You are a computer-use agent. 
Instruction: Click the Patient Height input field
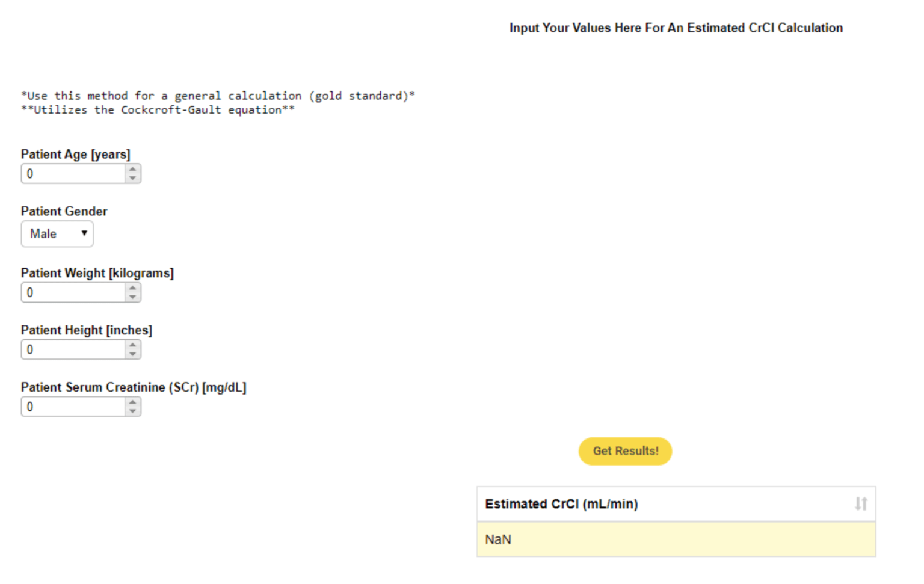tap(81, 349)
